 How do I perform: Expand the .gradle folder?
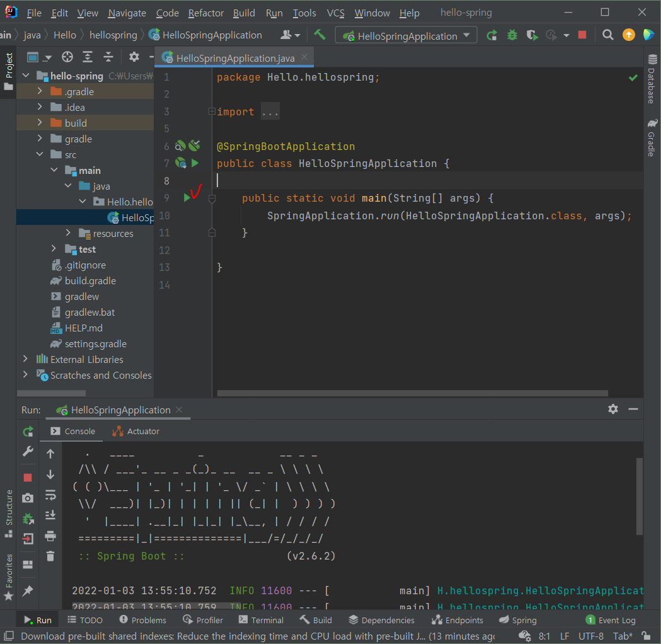(40, 91)
